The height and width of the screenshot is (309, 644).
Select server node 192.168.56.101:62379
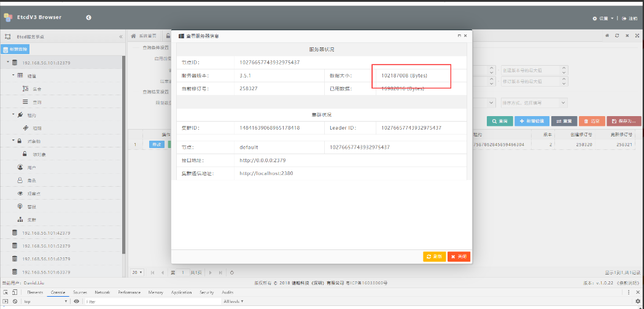tap(46, 259)
